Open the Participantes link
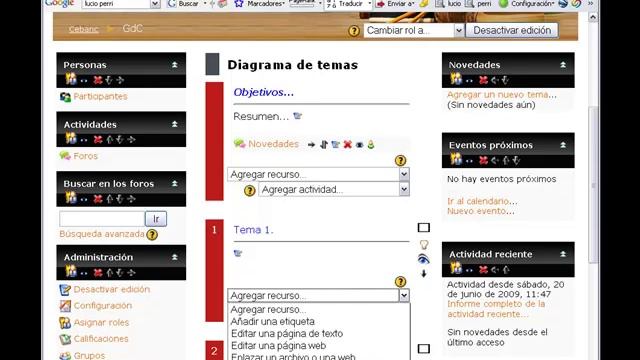 tap(100, 97)
